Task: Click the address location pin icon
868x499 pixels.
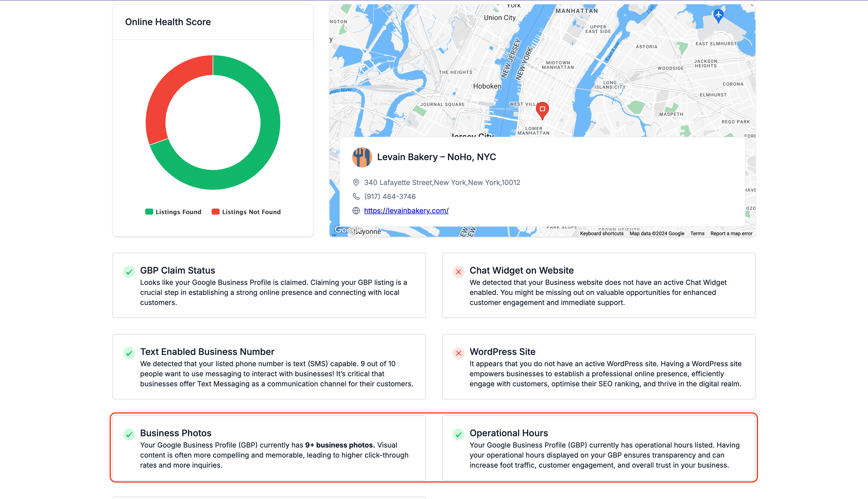Action: (356, 183)
